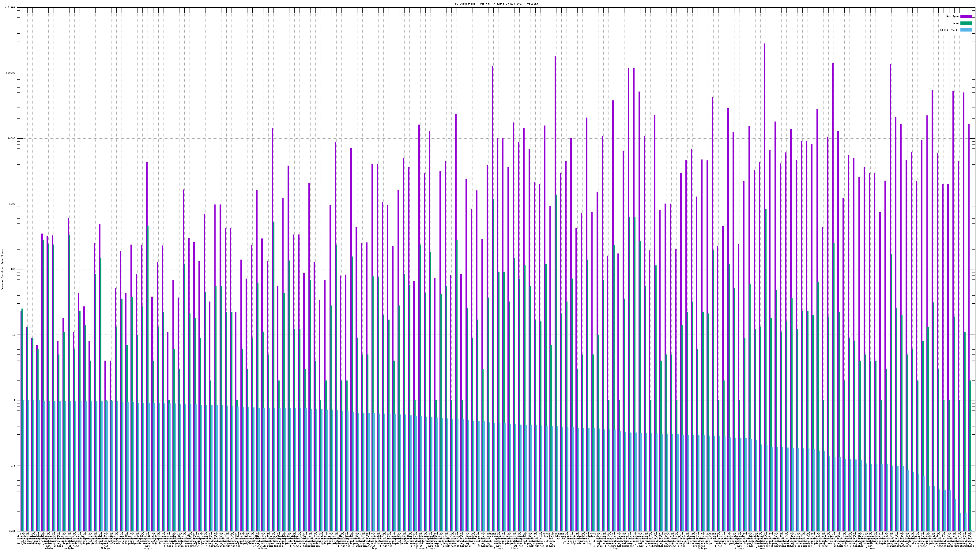Select the "Not Spam" legend label

[x=953, y=16]
